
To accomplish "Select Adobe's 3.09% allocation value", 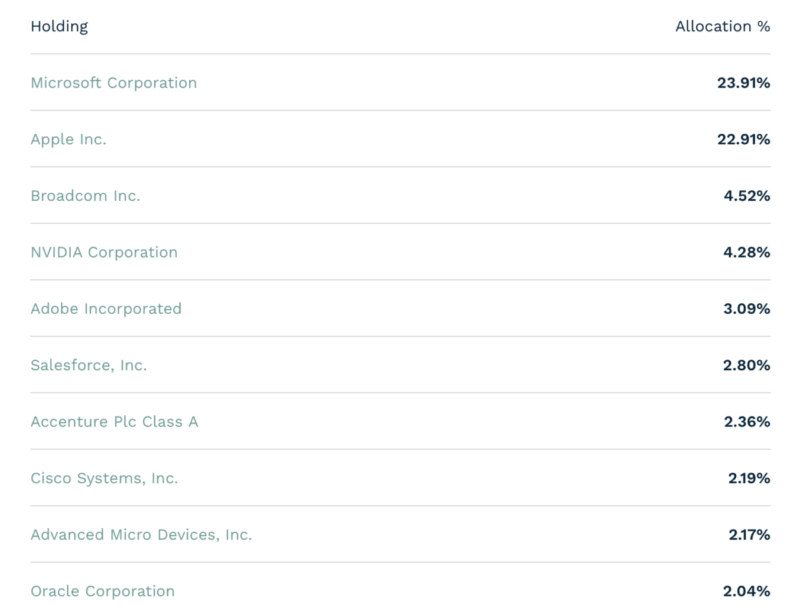I will coord(746,309).
